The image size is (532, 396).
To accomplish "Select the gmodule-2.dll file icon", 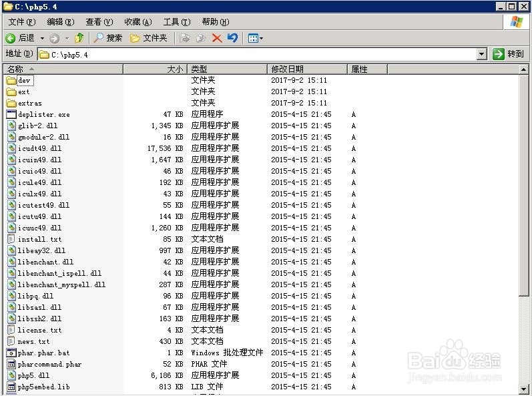I will click(x=11, y=137).
